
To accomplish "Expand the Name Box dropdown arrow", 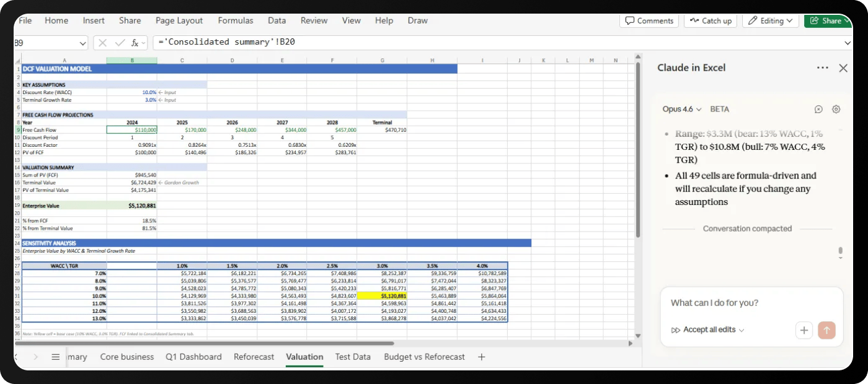I will tap(83, 43).
